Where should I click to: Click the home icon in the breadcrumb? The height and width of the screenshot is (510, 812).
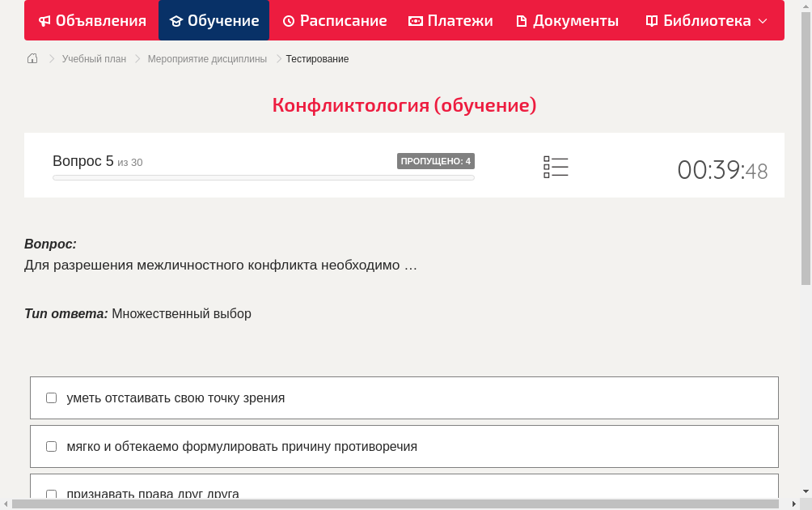[x=32, y=58]
